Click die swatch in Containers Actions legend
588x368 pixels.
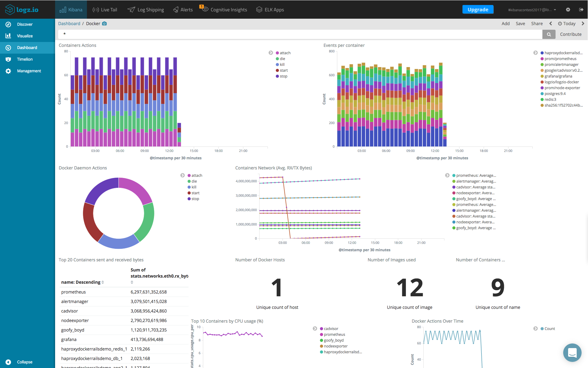tap(277, 59)
